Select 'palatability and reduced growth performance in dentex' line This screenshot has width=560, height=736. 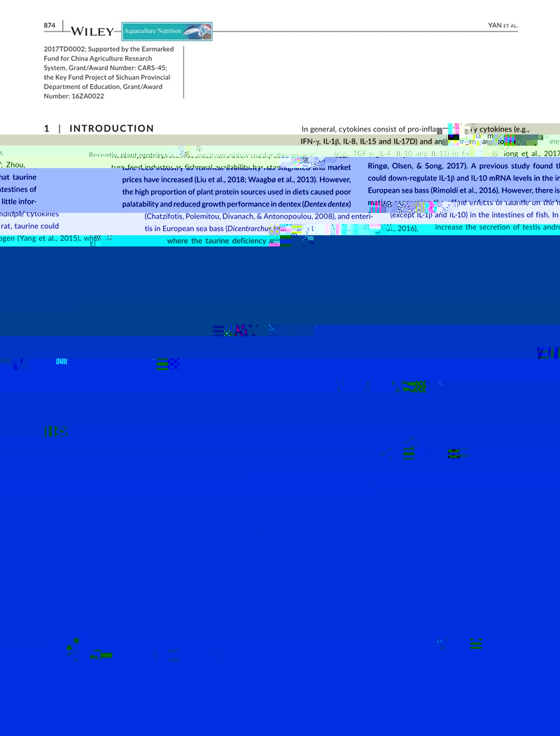click(x=237, y=204)
